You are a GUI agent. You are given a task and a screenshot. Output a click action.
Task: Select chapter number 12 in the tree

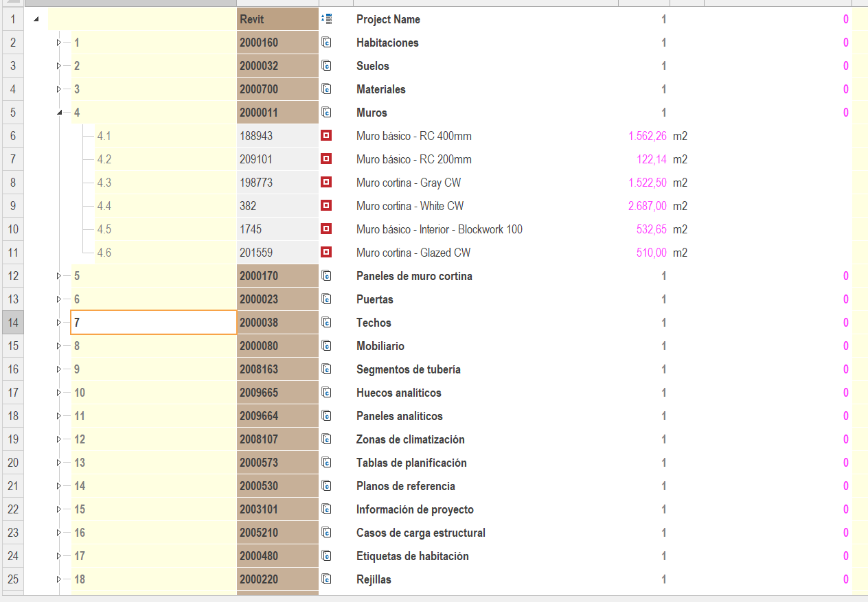click(x=80, y=439)
